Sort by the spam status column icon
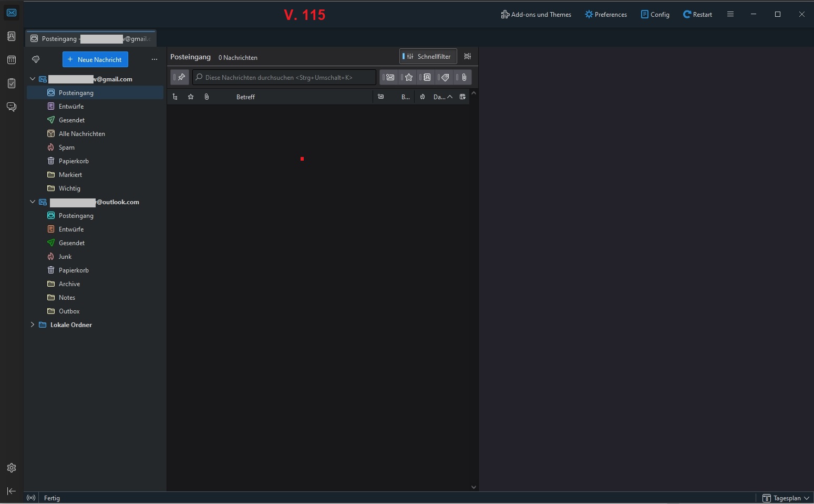This screenshot has width=814, height=504. [x=422, y=97]
